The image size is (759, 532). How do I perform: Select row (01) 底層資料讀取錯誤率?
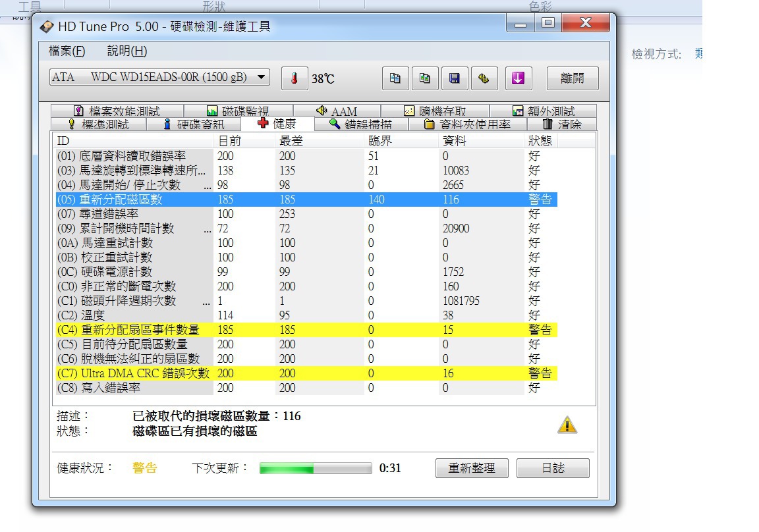[306, 156]
